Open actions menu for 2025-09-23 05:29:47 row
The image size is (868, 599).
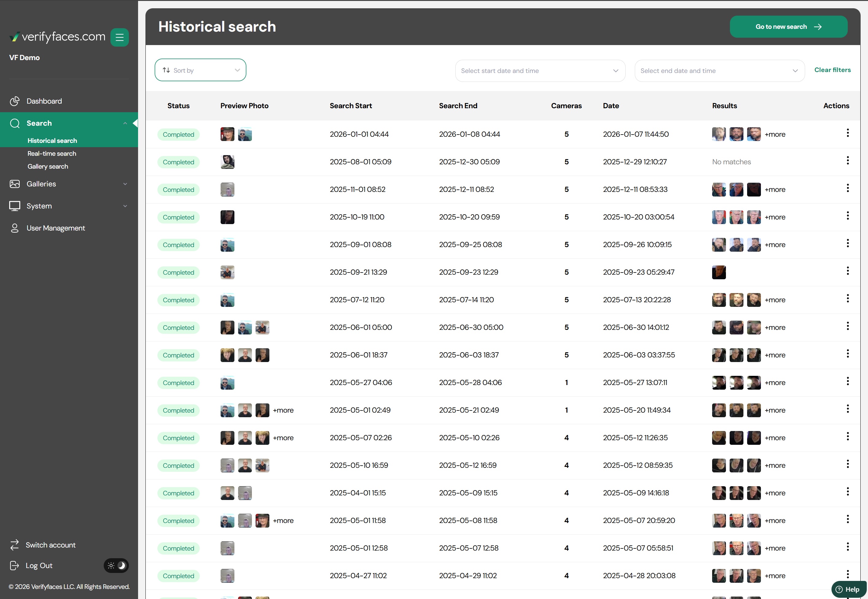point(847,271)
